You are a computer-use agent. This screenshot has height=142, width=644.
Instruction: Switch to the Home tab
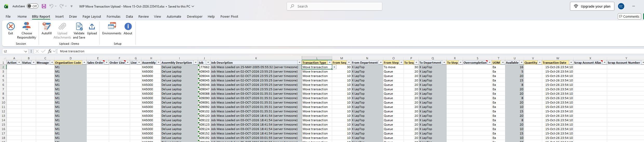[x=22, y=16]
